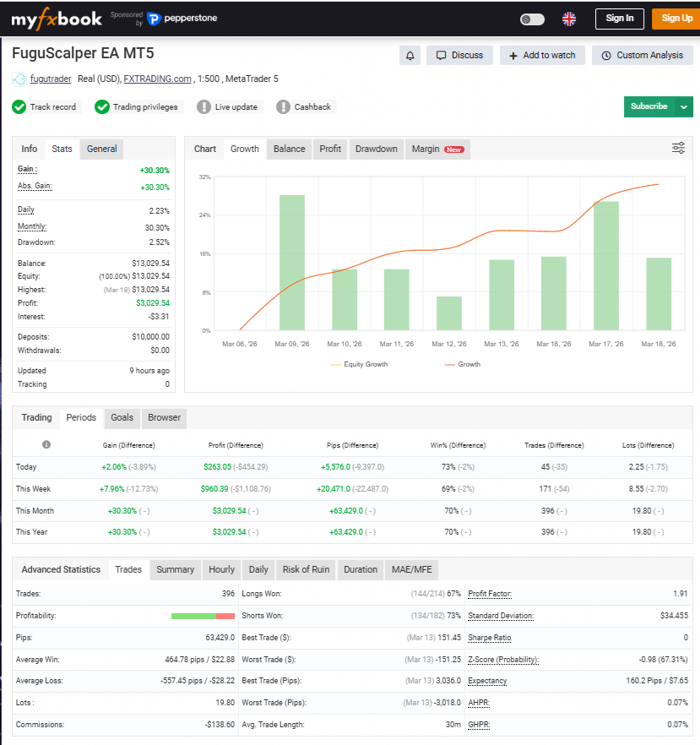
Task: Toggle the Equity Growth legend item
Action: [360, 364]
